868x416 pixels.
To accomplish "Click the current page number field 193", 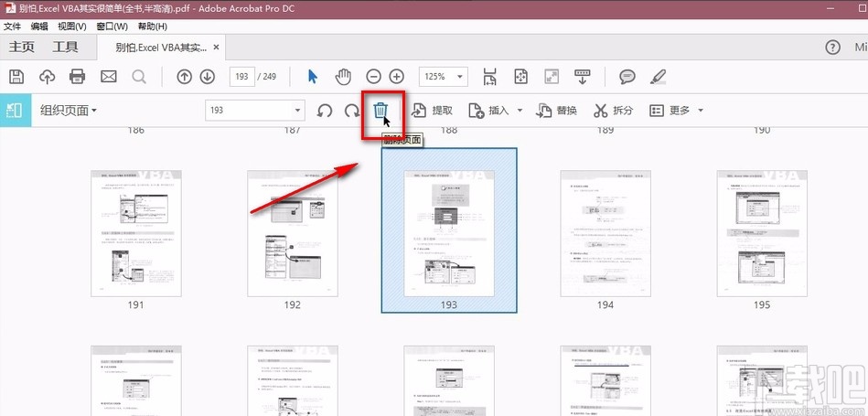I will pos(241,77).
